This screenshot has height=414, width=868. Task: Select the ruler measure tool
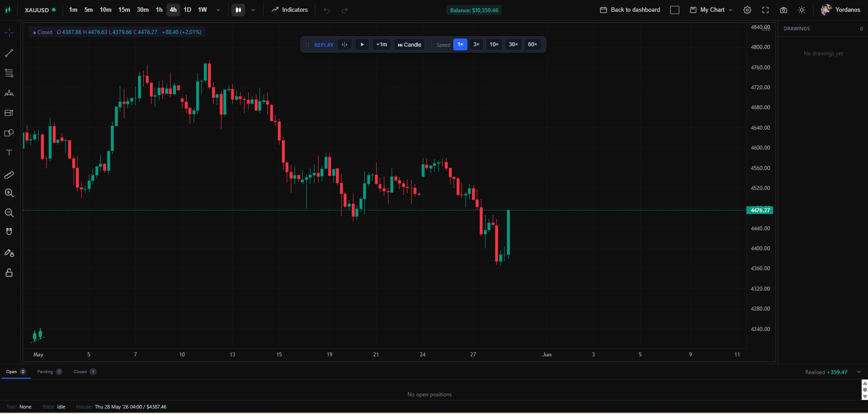pos(9,175)
